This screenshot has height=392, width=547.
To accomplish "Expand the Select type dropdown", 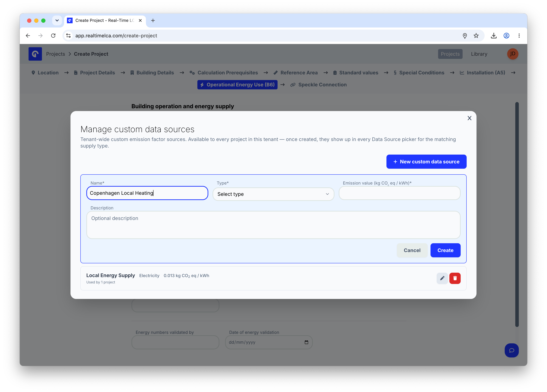I will [x=273, y=194].
